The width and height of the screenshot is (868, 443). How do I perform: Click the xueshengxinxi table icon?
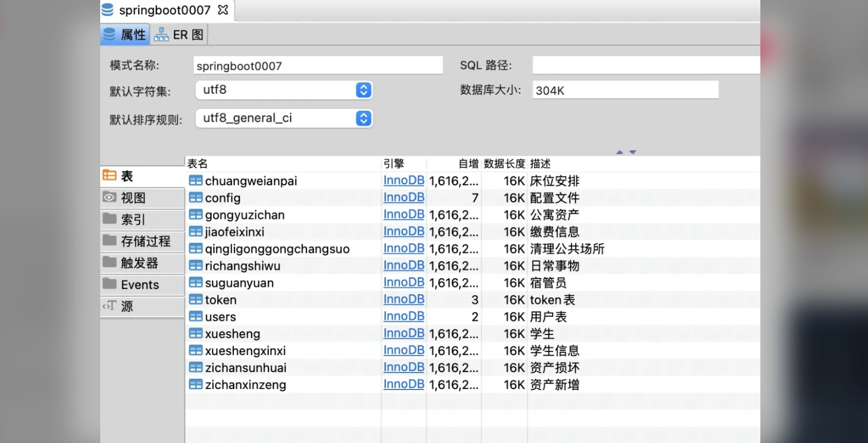pyautogui.click(x=196, y=350)
